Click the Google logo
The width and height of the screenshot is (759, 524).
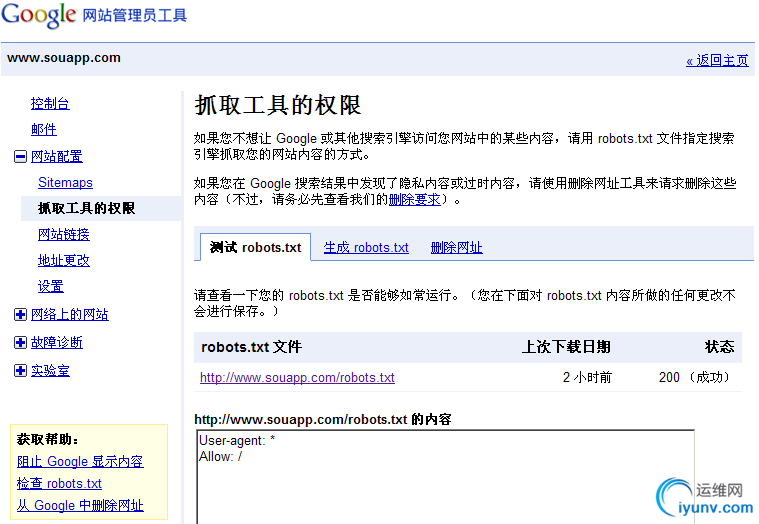[x=39, y=15]
